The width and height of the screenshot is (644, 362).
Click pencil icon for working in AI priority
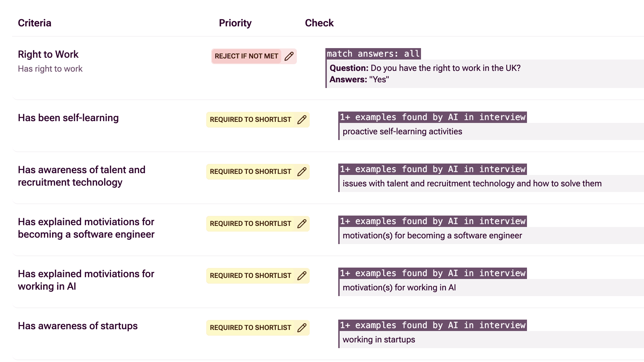tap(302, 276)
